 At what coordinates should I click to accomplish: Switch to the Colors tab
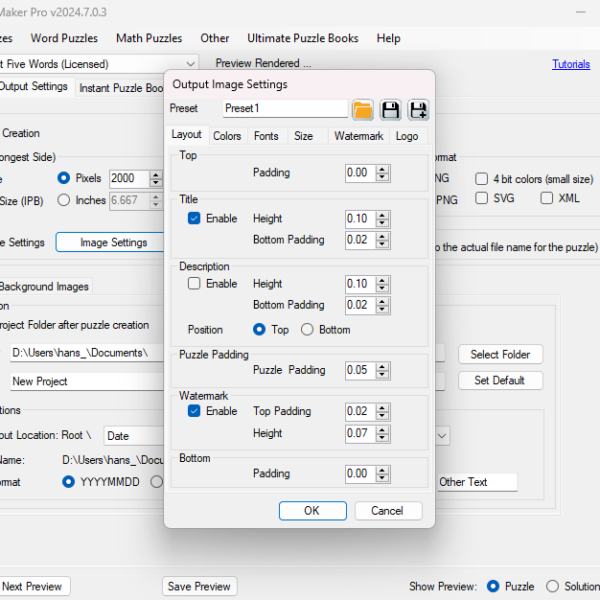pyautogui.click(x=227, y=136)
